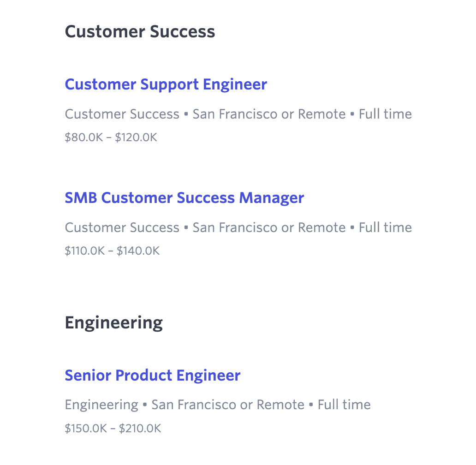Click the $120.0K maximum salary figure
Viewport: 476px width, 465px height.
(136, 138)
